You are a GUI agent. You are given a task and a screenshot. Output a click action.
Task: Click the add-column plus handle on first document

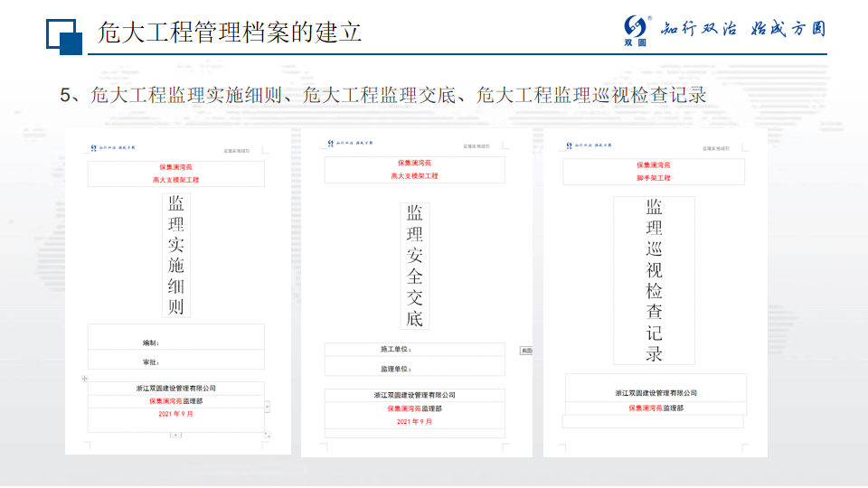pyautogui.click(x=267, y=408)
